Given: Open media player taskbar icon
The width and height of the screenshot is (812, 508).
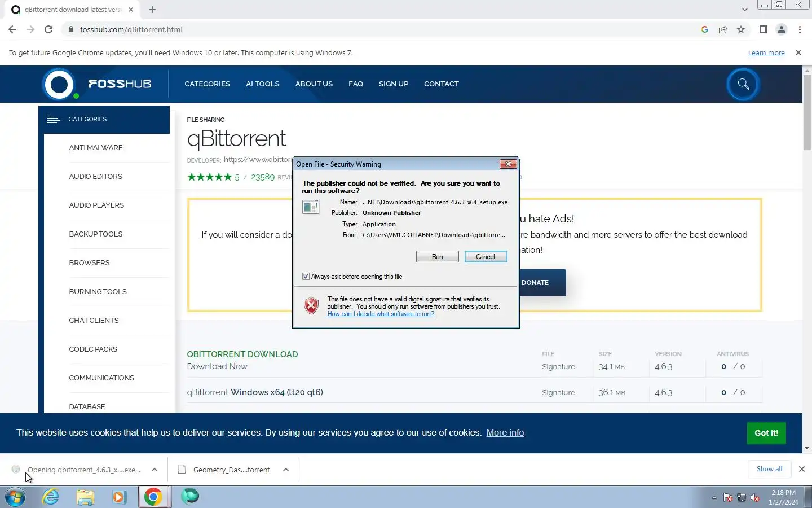Looking at the screenshot, I should pos(119,497).
